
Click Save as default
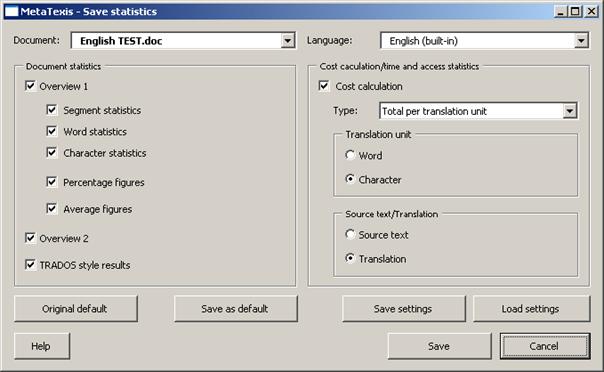236,308
